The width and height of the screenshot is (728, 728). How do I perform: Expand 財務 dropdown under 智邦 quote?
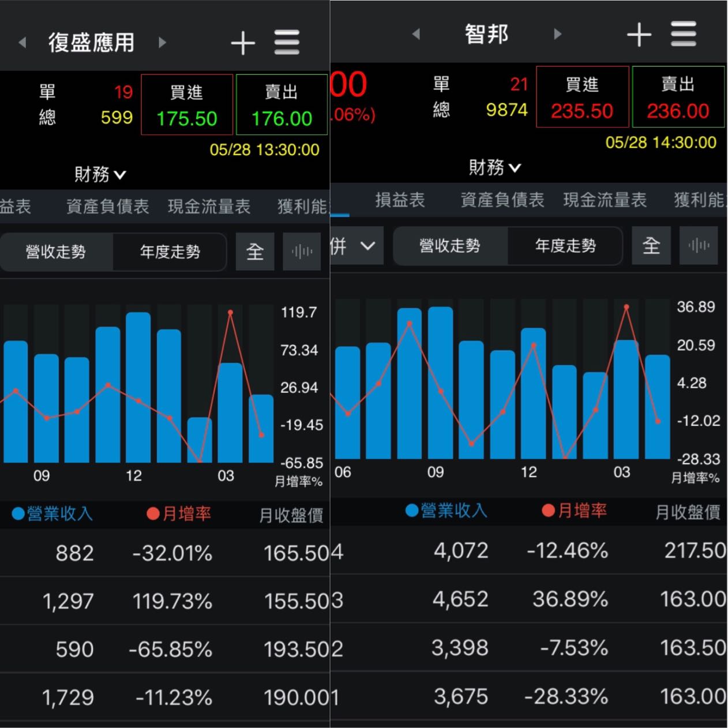point(494,168)
